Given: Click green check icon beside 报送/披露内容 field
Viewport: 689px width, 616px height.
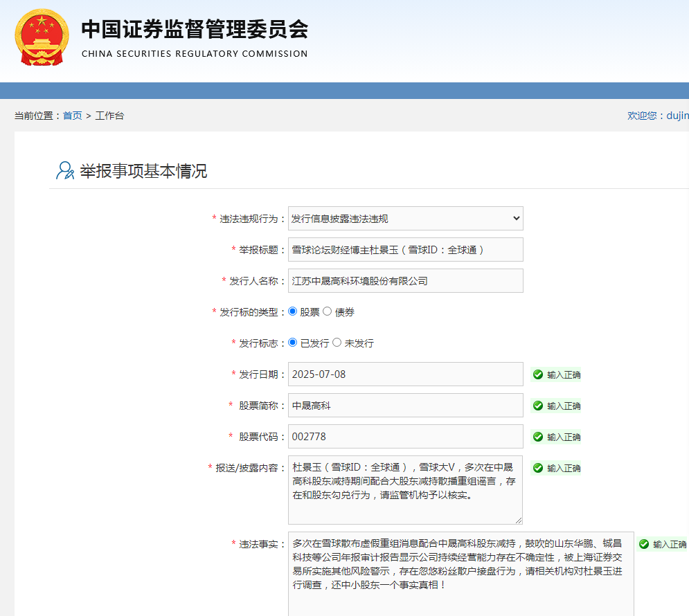Looking at the screenshot, I should click(x=538, y=468).
